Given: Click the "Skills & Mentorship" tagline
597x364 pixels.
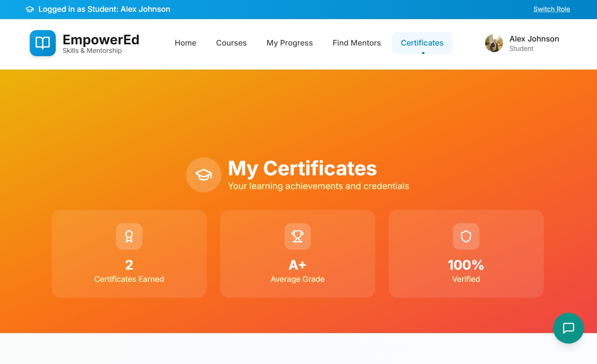Looking at the screenshot, I should point(92,50).
